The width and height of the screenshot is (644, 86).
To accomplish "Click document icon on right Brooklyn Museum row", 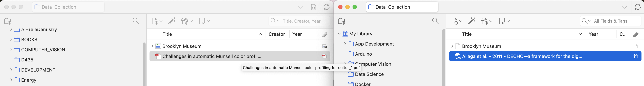I will [636, 46].
